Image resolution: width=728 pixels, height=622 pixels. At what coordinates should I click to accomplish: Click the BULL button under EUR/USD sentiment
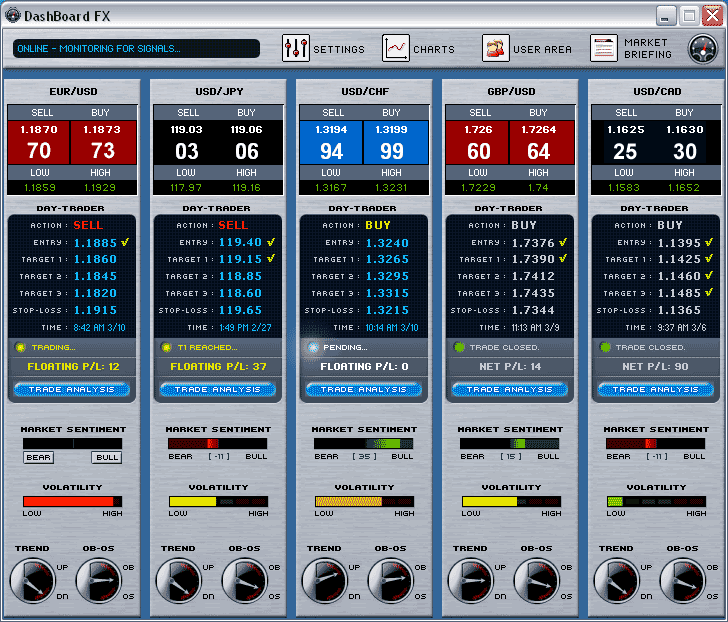click(x=107, y=457)
